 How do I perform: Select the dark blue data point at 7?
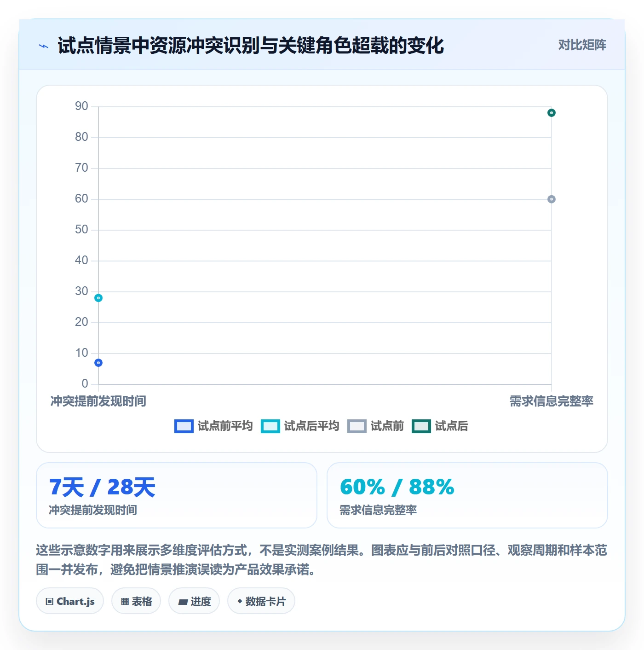coord(98,363)
